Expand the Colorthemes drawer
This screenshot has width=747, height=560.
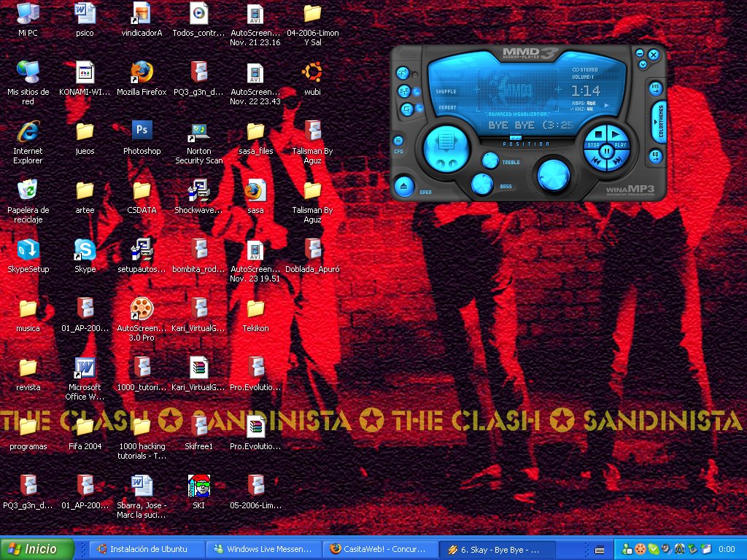point(659,122)
